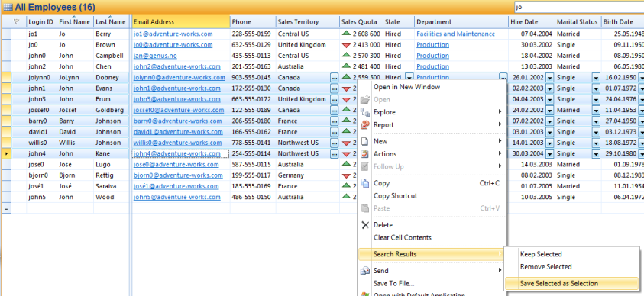Screen dimensions: 644x296
Task: Click the Actions icon in context menu
Action: tap(364, 154)
